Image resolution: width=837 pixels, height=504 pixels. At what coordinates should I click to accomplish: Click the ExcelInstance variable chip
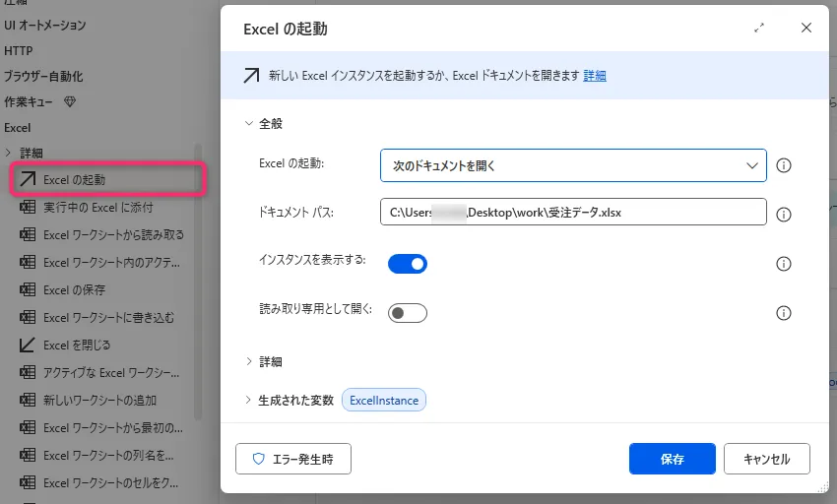tap(384, 401)
